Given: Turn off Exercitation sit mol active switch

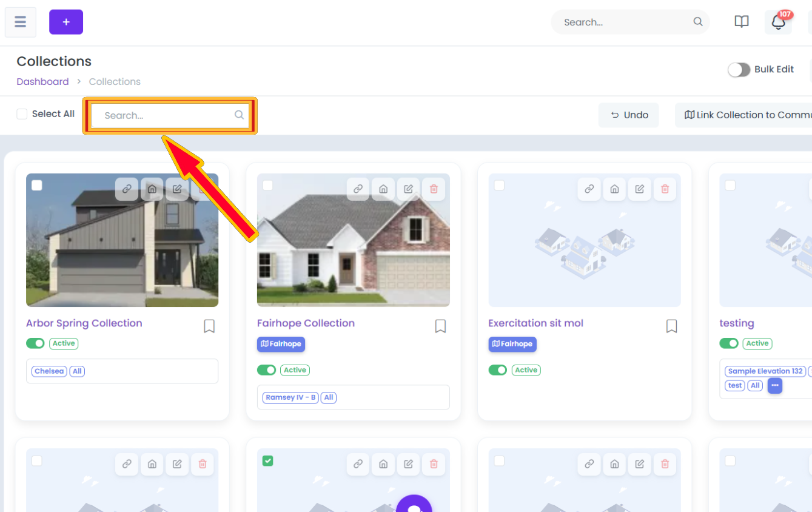Looking at the screenshot, I should [x=497, y=370].
